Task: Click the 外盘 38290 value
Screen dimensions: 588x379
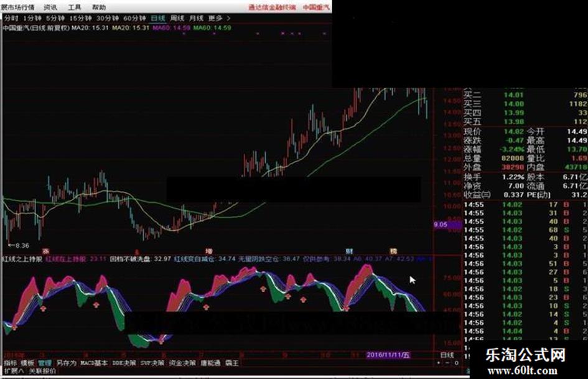Action: (x=513, y=167)
